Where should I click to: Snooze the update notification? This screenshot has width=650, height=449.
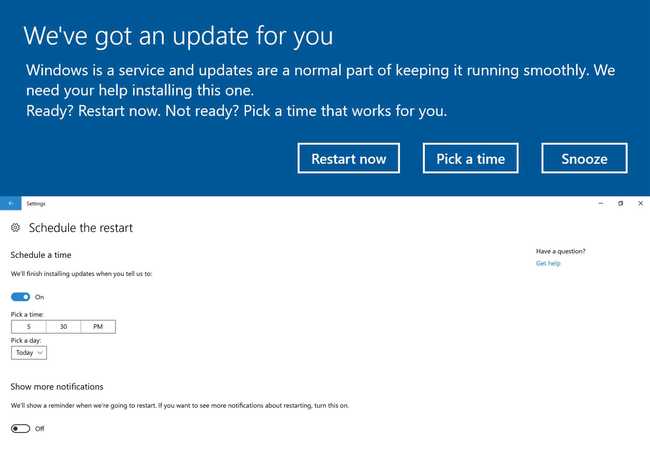pos(585,158)
